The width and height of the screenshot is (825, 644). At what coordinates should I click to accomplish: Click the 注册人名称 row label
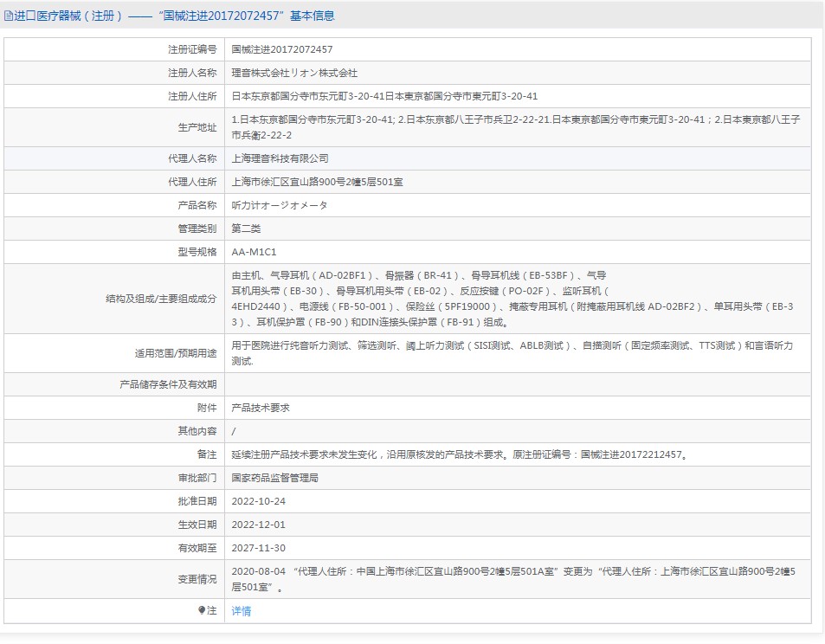[192, 73]
